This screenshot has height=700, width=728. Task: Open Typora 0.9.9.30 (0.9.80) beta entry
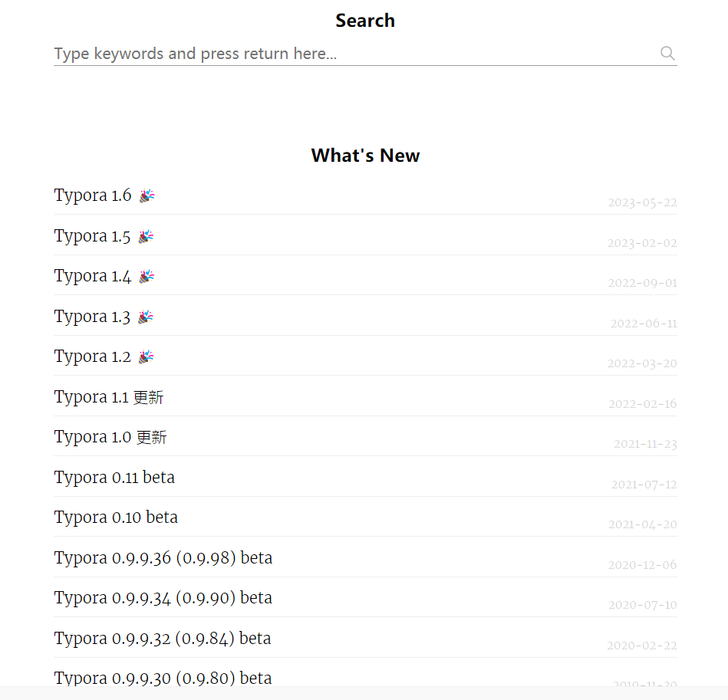pos(163,678)
